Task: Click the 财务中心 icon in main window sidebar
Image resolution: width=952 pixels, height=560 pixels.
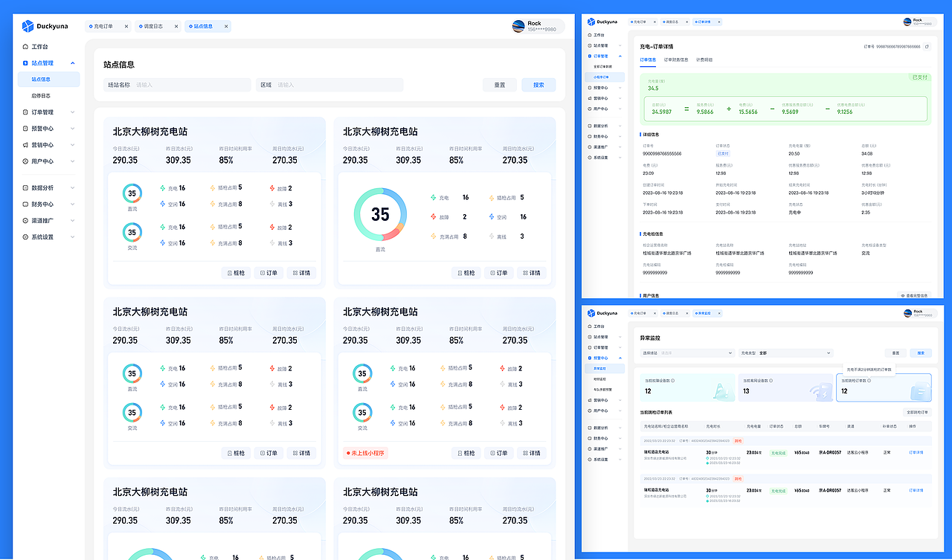Action: 26,205
